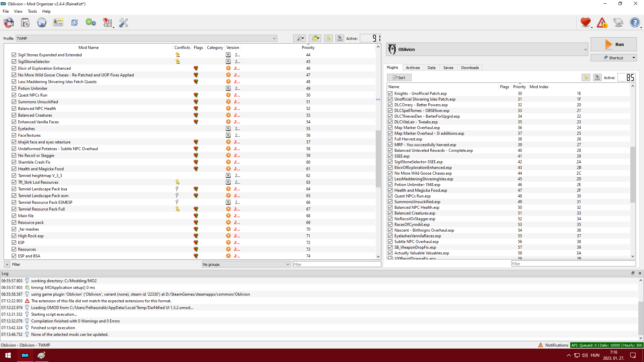The image size is (644, 362).
Task: Toggle the Shamble Crash Fix mod checkbox
Action: coord(14,162)
